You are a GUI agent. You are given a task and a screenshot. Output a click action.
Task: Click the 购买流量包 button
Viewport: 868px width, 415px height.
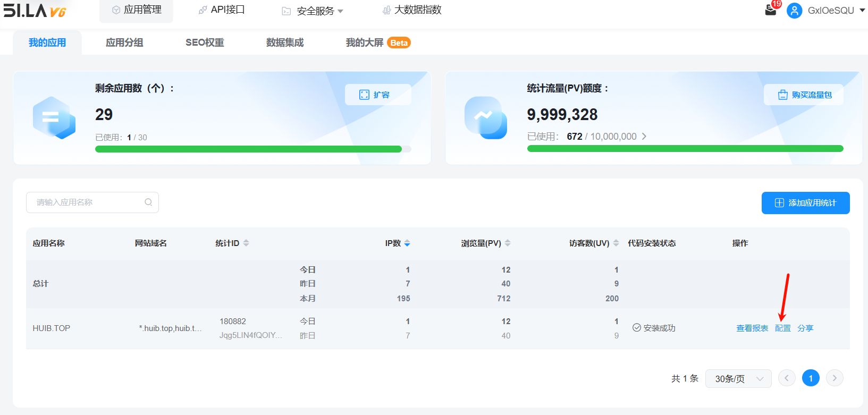pyautogui.click(x=804, y=95)
